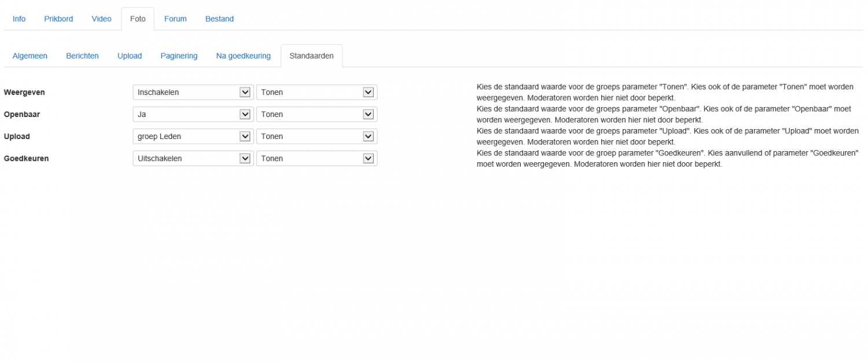Open the Berichten sub-tab
This screenshot has height=362, width=868.
(x=82, y=56)
